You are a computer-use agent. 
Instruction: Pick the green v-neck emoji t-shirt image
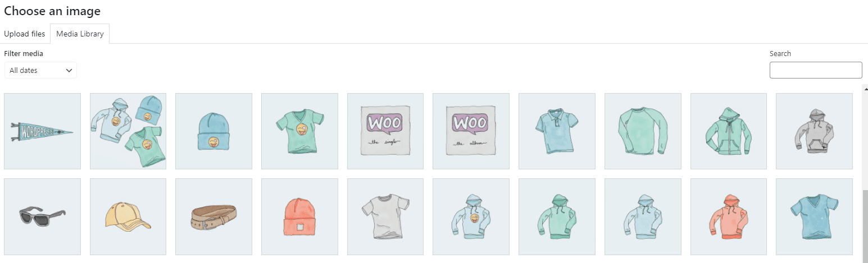[x=299, y=131]
